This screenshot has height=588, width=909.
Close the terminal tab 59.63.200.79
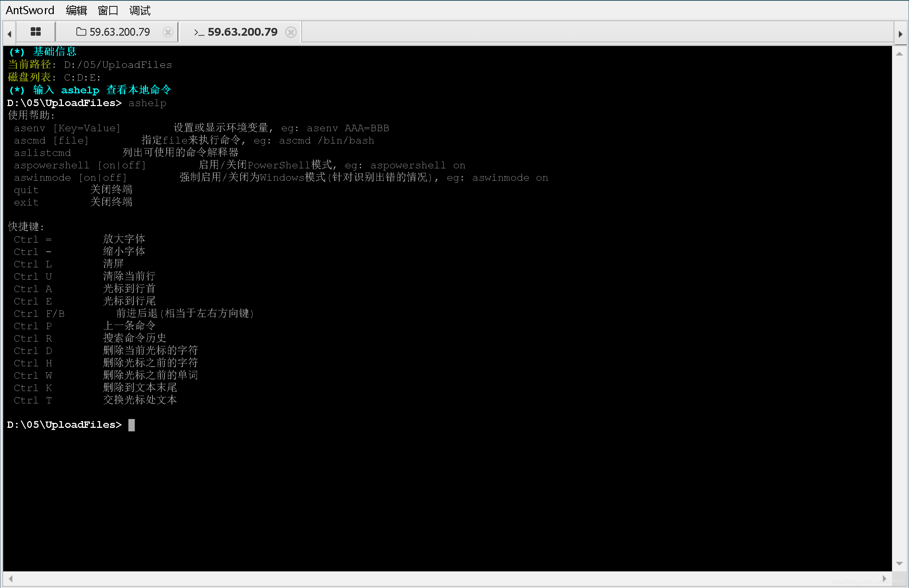click(x=291, y=32)
